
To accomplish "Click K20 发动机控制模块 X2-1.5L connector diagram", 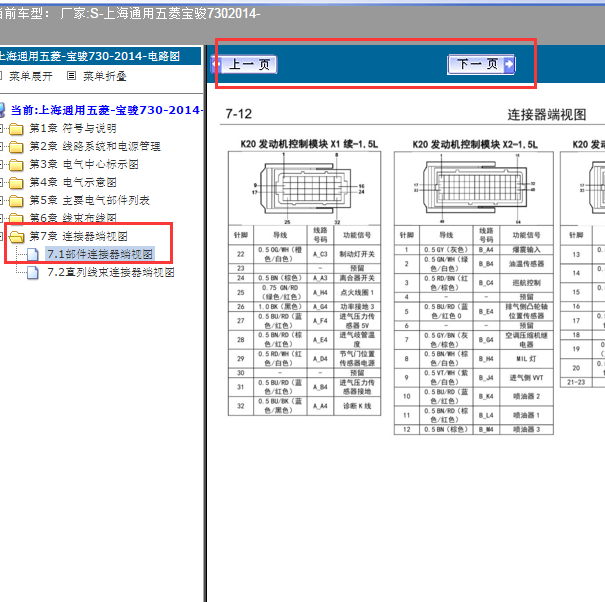I will click(474, 188).
